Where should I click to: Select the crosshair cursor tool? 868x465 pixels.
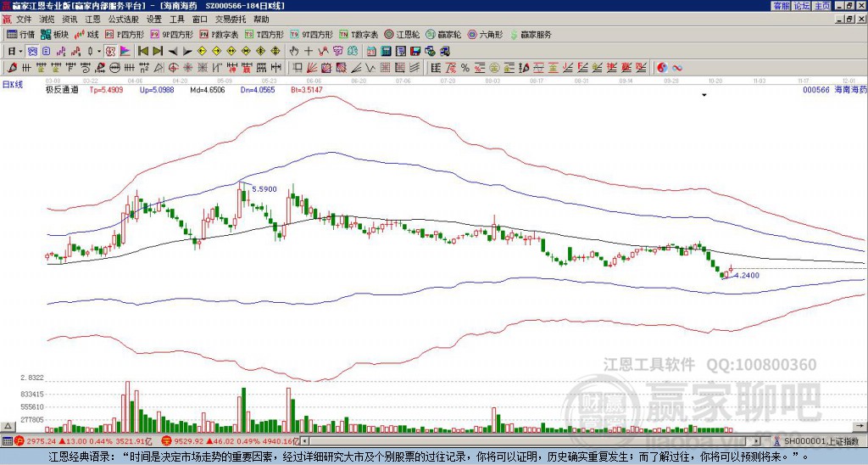pos(309,52)
